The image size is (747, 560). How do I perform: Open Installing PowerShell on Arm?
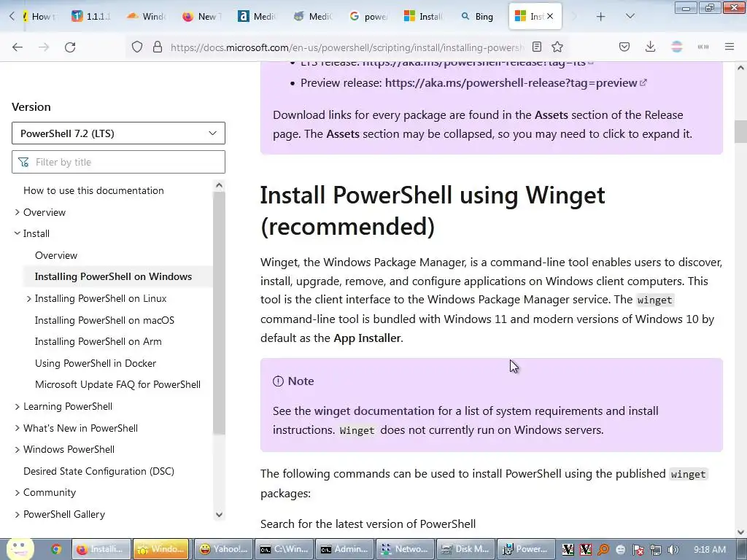(x=98, y=341)
